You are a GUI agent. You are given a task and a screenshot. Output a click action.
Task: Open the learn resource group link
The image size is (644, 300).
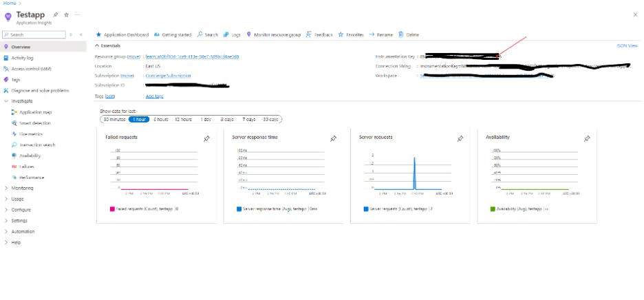tap(192, 56)
